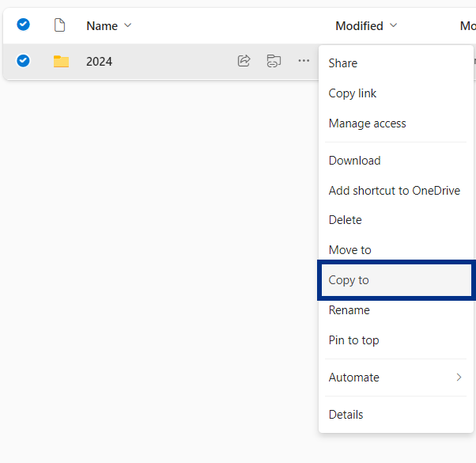476x463 pixels.
Task: Expand the Automate submenu arrow
Action: click(459, 378)
